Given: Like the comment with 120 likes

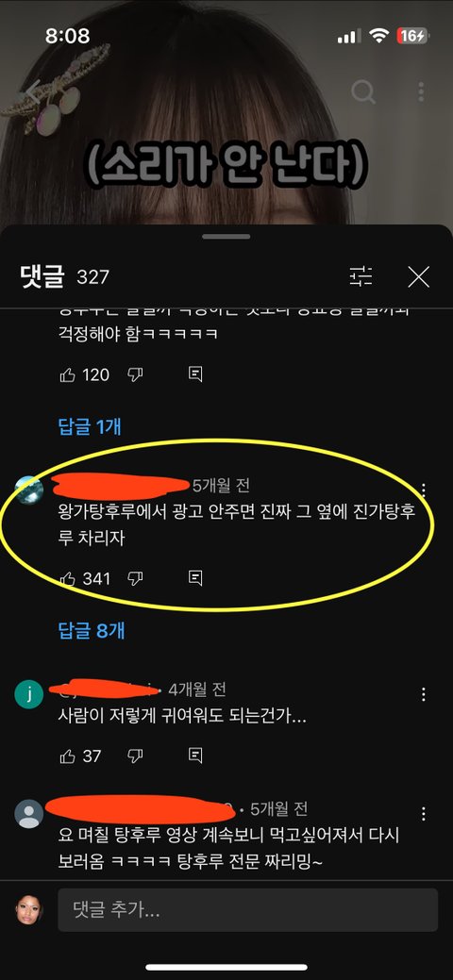Looking at the screenshot, I should click(68, 374).
